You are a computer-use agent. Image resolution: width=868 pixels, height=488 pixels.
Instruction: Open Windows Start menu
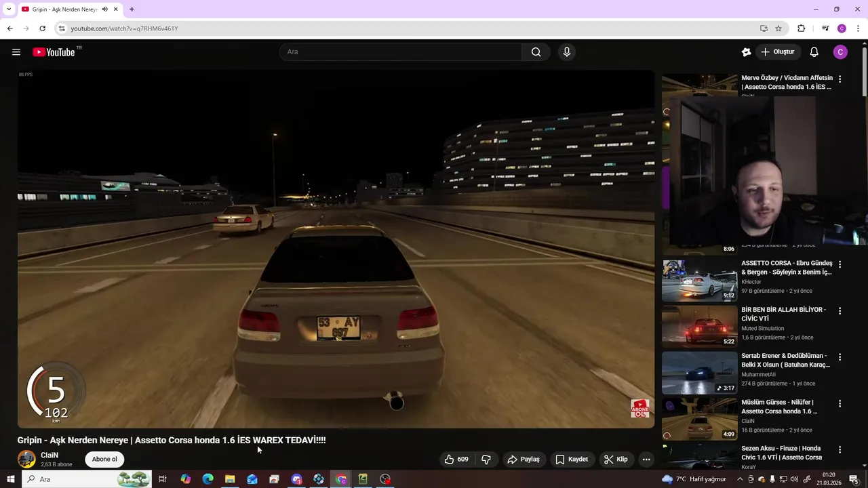pyautogui.click(x=10, y=479)
